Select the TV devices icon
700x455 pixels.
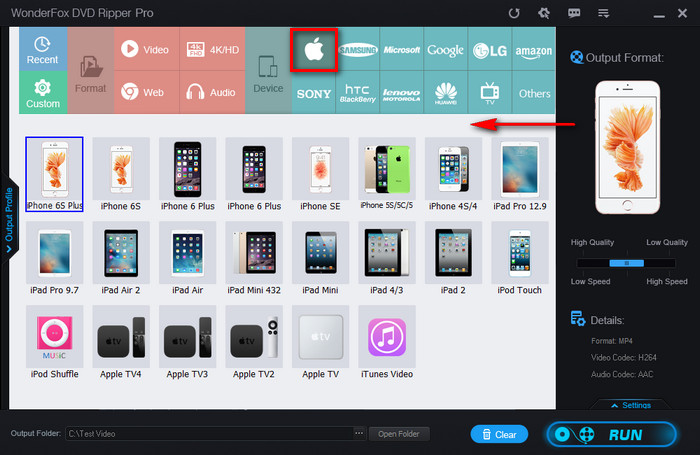point(490,92)
